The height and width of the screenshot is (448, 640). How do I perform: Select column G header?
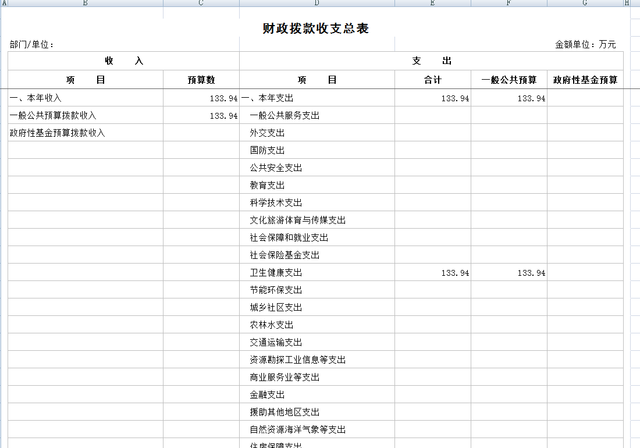pos(583,4)
